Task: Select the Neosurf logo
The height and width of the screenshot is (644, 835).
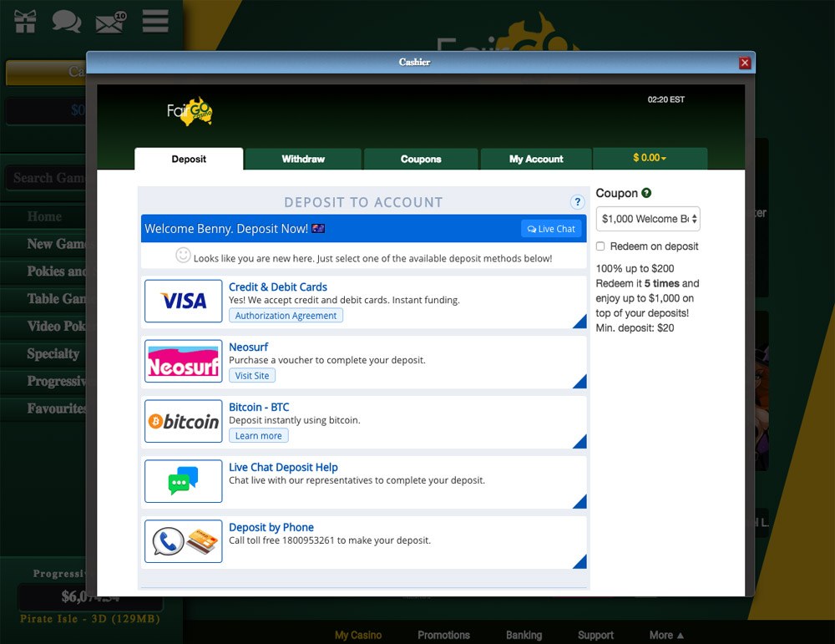Action: coord(183,361)
